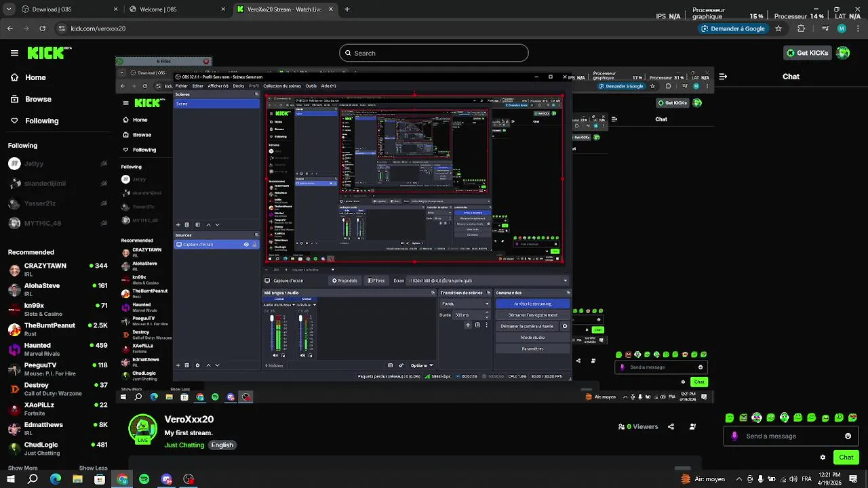The image size is (868, 488).
Task: Open the Kick profile avatar menu
Action: pyautogui.click(x=843, y=53)
